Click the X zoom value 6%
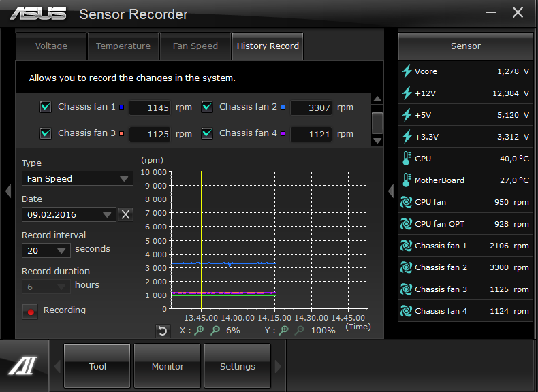This screenshot has height=392, width=538. [233, 330]
